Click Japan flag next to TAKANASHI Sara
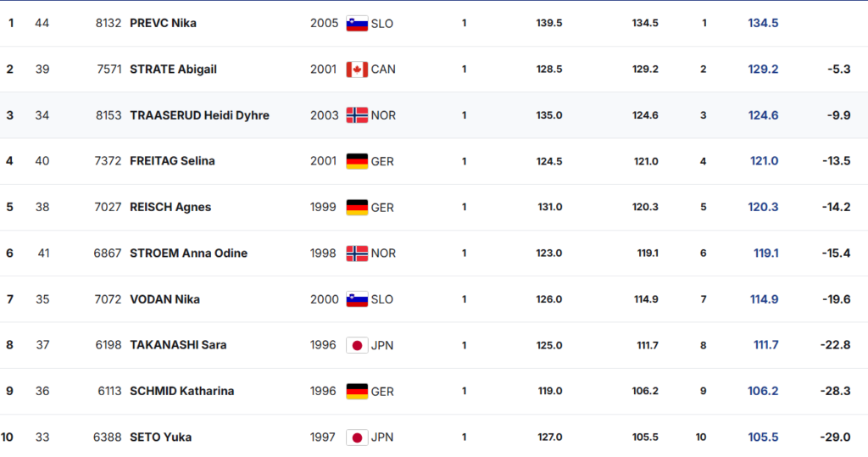 (357, 345)
